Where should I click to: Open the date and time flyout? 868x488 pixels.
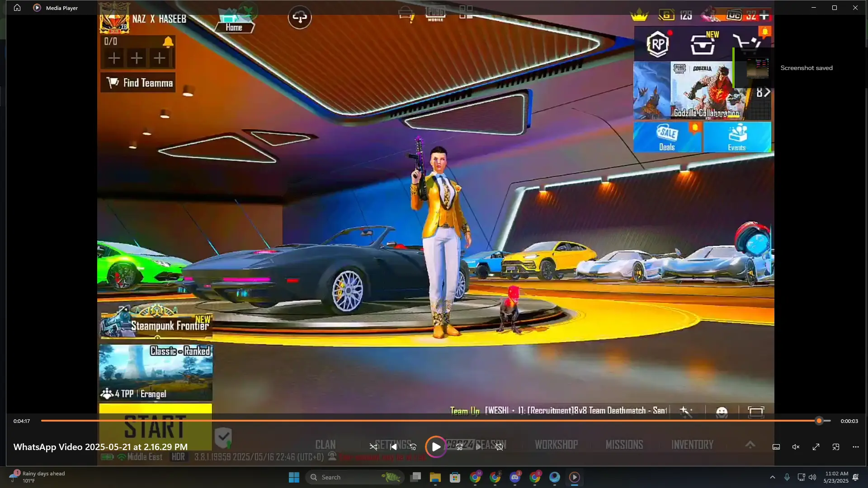click(x=836, y=477)
